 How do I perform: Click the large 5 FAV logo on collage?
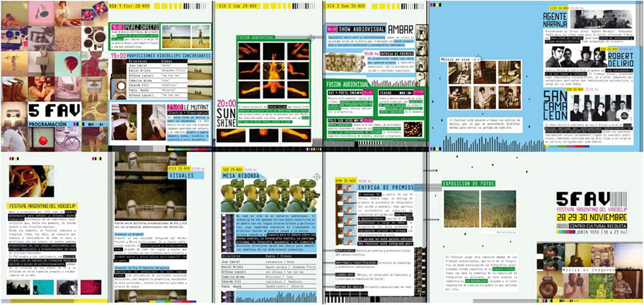54,110
